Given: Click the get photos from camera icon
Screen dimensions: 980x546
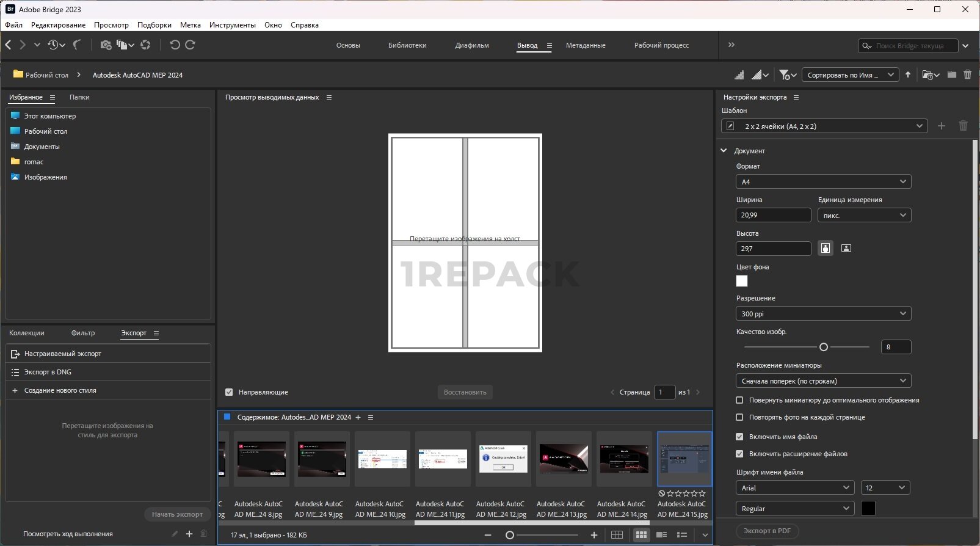Looking at the screenshot, I should tap(106, 45).
